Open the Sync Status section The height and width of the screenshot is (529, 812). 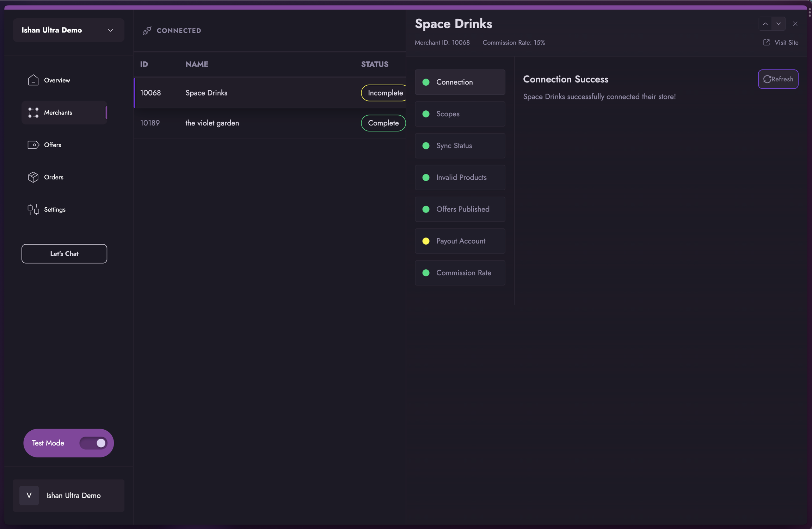pos(460,146)
